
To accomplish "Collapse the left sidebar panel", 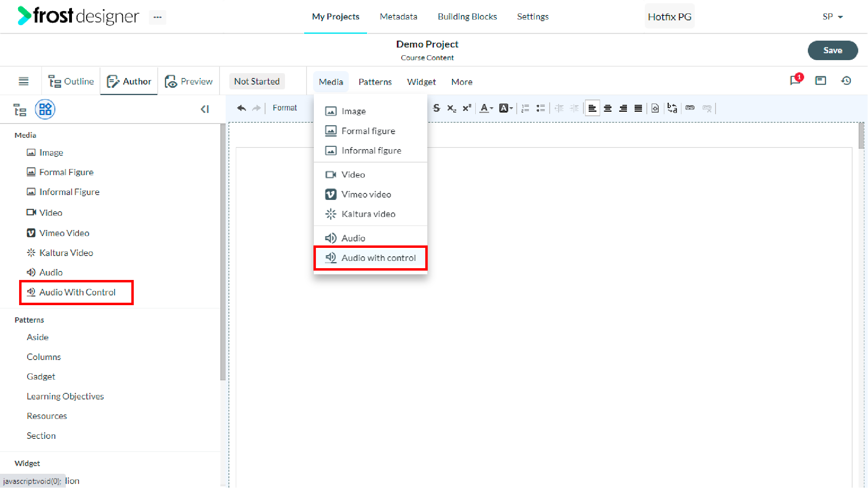I will [x=205, y=109].
